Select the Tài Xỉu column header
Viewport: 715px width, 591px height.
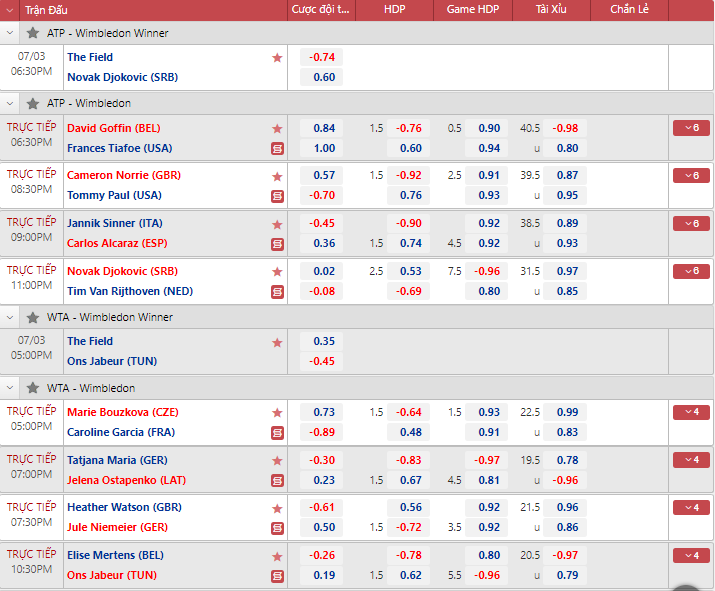(x=551, y=10)
